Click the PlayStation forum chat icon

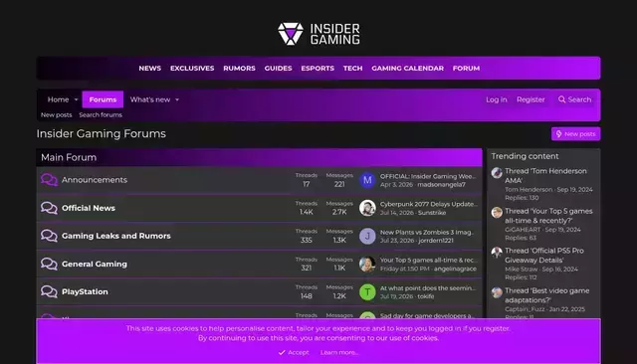coord(49,291)
